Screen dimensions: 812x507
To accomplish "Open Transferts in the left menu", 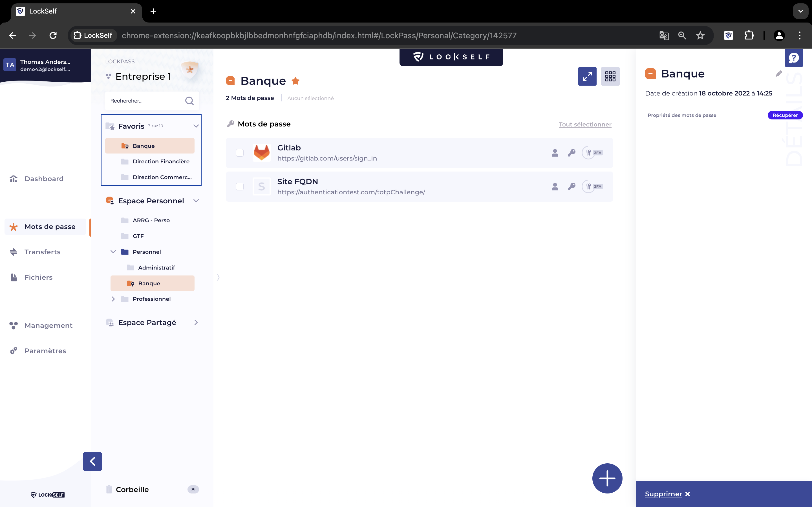I will (x=42, y=252).
